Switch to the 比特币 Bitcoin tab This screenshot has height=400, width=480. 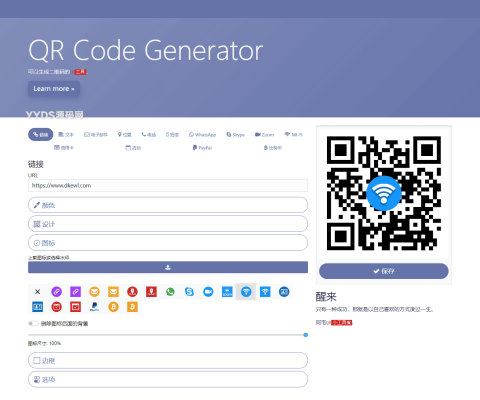(x=273, y=148)
